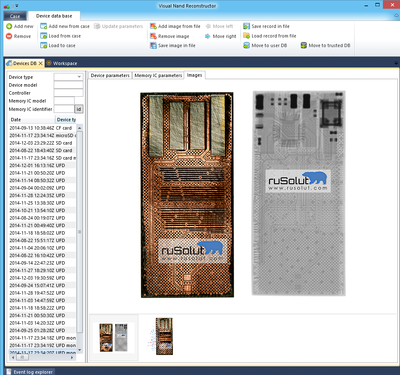Click Save record in file icon
This screenshot has width=400, height=375.
(247, 26)
